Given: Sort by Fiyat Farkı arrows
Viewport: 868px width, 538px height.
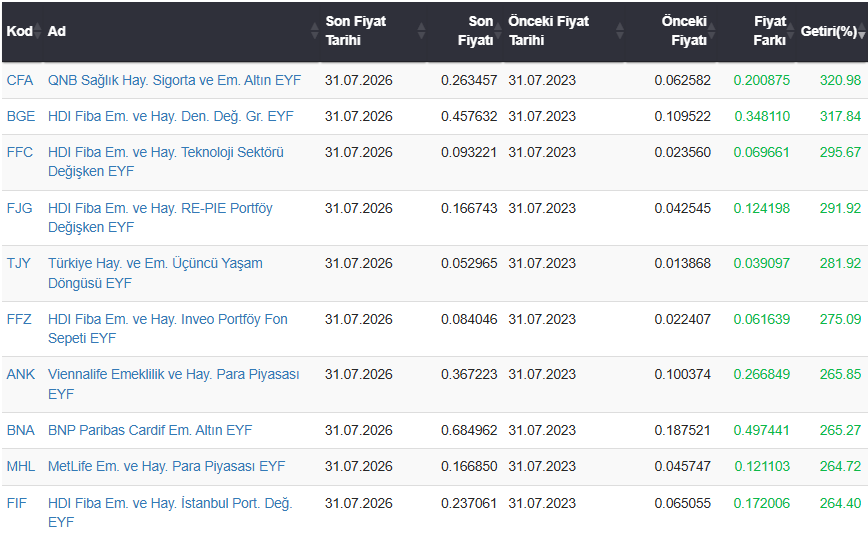Looking at the screenshot, I should pos(790,31).
